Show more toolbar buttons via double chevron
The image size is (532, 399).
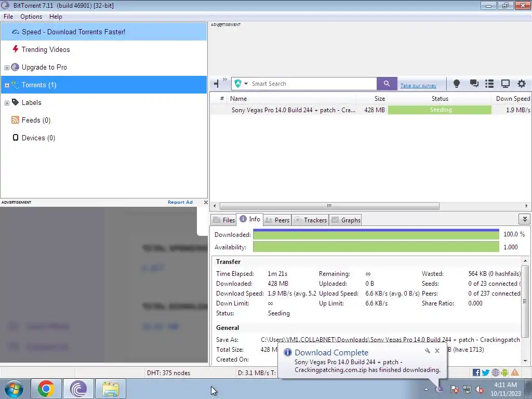click(225, 79)
